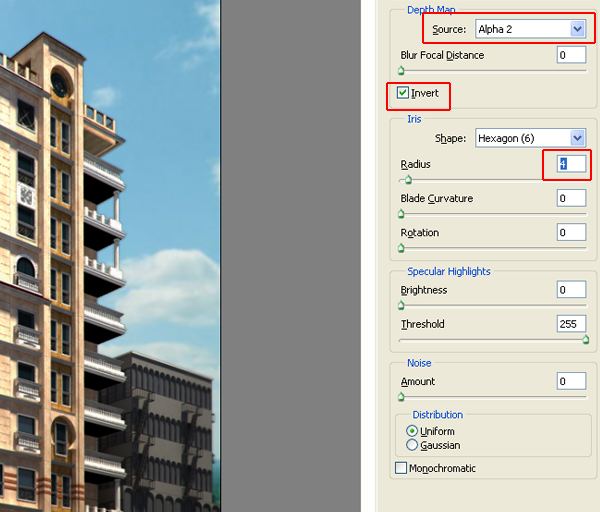Click the Specular Highlights Brightness field

click(x=572, y=290)
